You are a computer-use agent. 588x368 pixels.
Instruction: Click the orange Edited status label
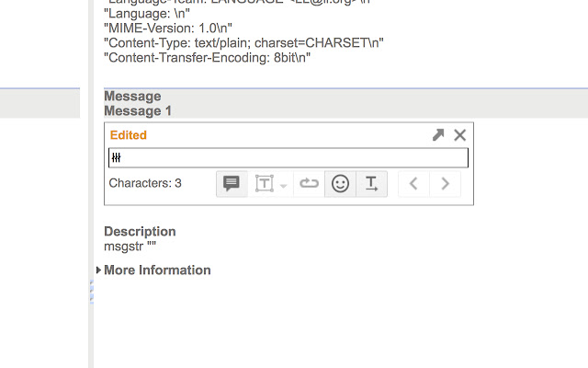[x=129, y=135]
